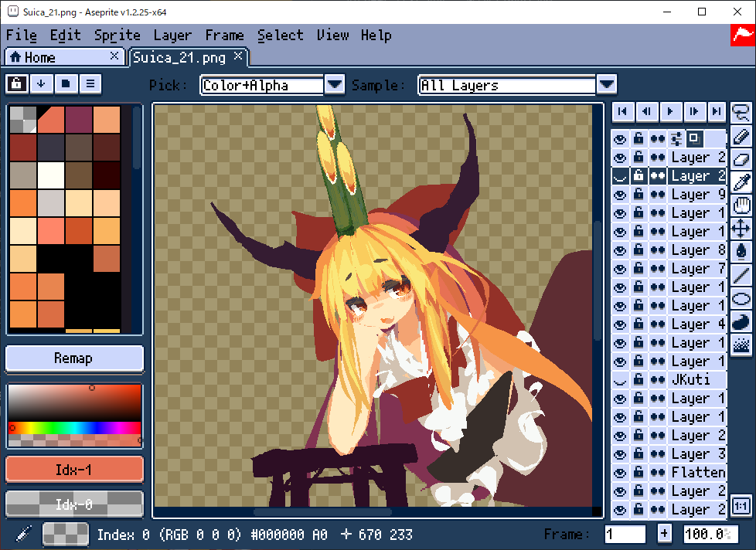Hide Layer 3 with its eye icon

pos(620,454)
